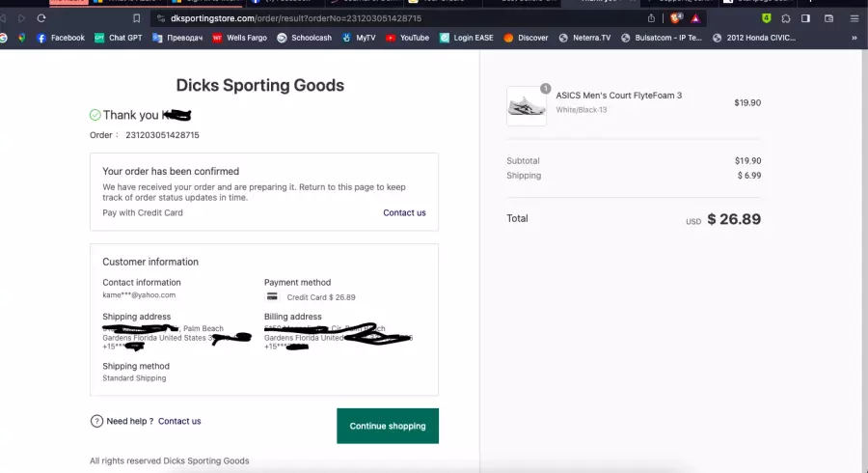Click Contact us beside Need help
The width and height of the screenshot is (868, 473).
coord(179,421)
